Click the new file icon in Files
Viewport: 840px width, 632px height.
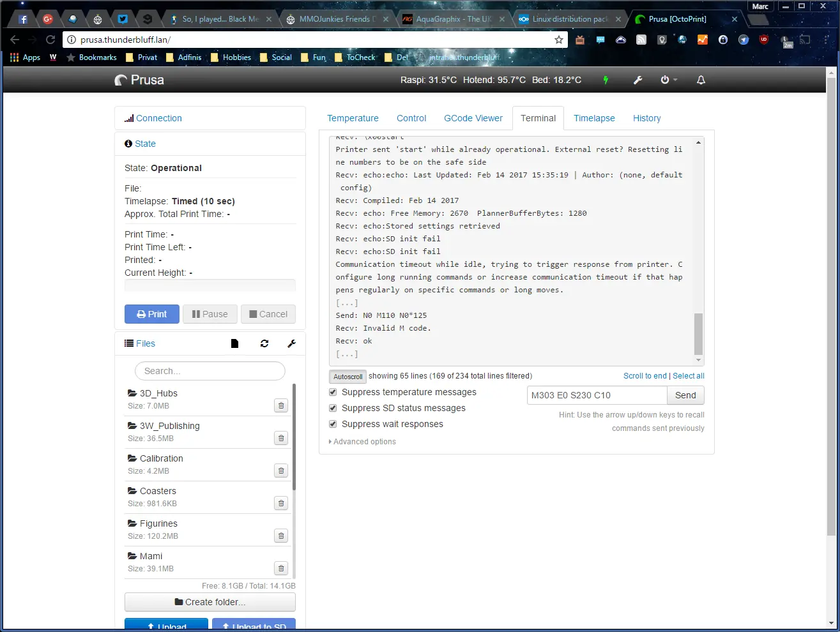[234, 343]
